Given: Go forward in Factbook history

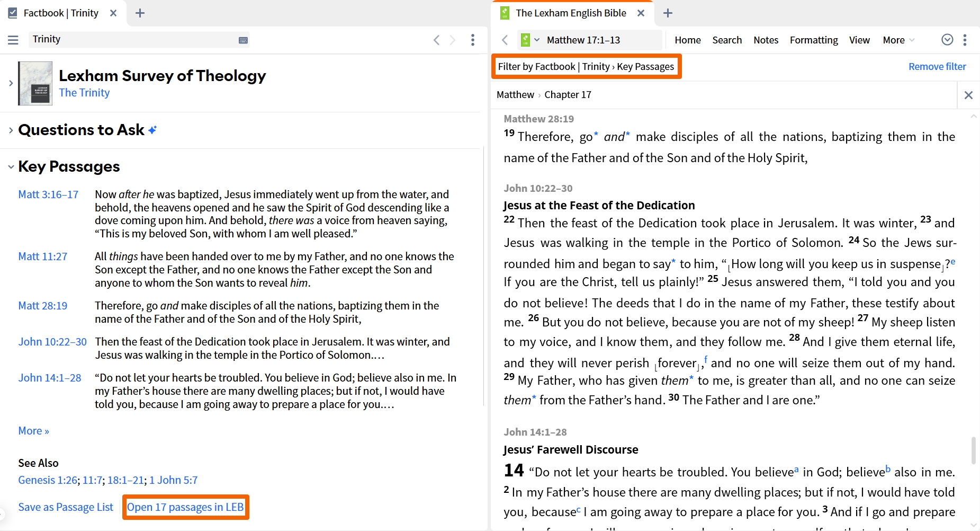Looking at the screenshot, I should coord(453,40).
